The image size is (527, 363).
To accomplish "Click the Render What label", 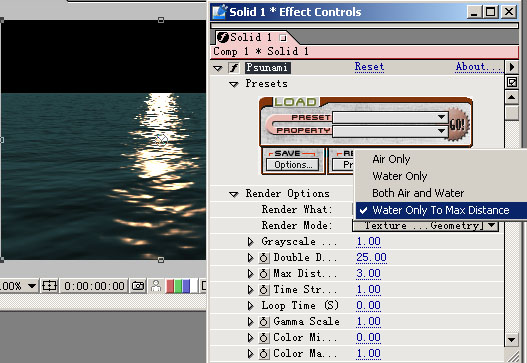I will pyautogui.click(x=297, y=210).
